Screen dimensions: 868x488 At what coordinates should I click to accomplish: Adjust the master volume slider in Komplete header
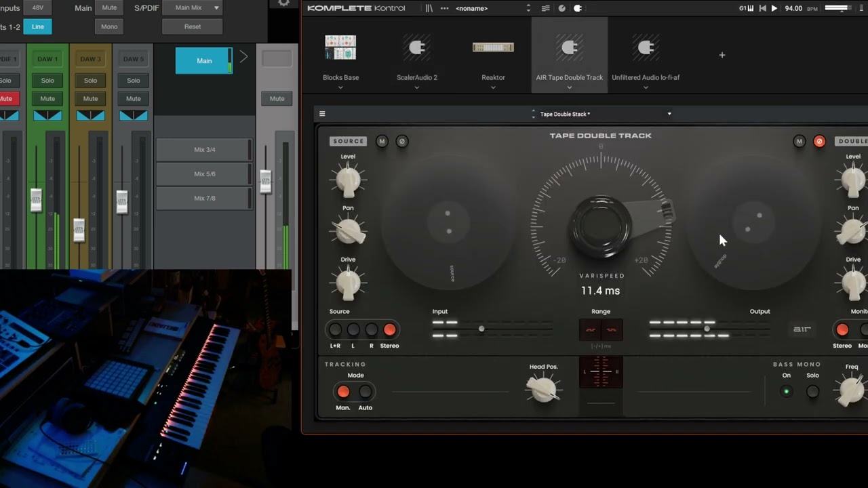(837, 8)
